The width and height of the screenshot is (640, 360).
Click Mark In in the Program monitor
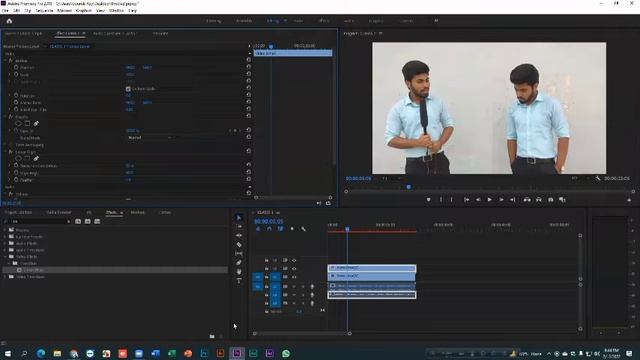click(x=441, y=200)
